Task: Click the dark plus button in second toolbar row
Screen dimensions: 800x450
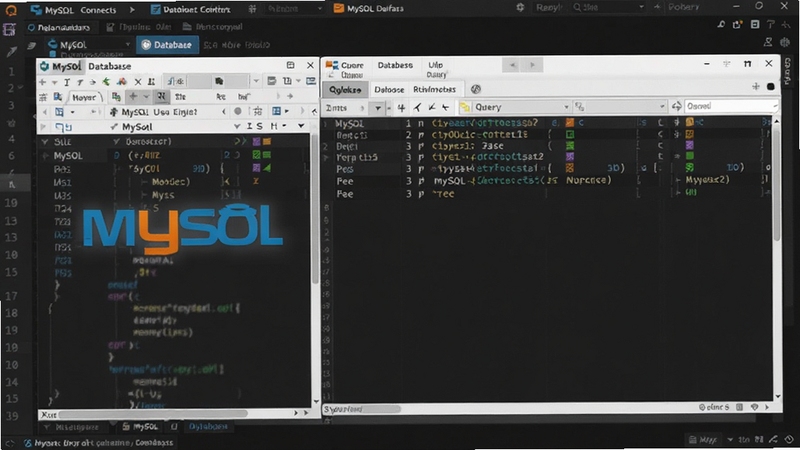Action: (x=133, y=96)
